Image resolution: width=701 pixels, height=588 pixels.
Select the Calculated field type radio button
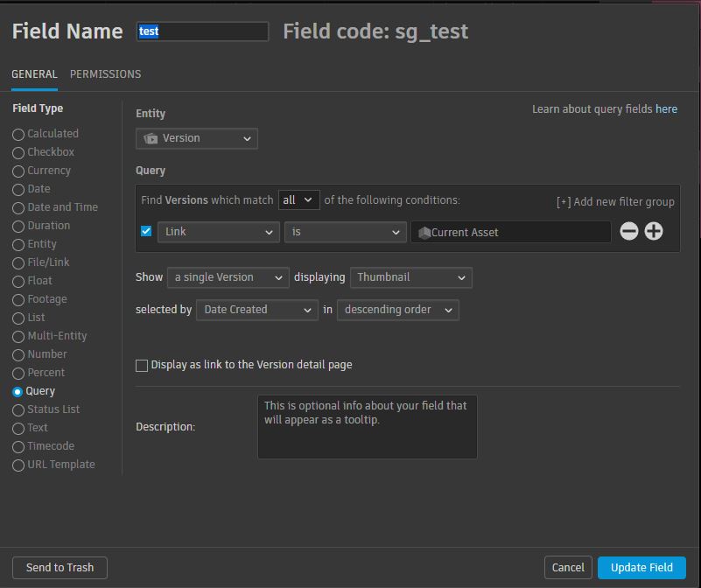18,134
